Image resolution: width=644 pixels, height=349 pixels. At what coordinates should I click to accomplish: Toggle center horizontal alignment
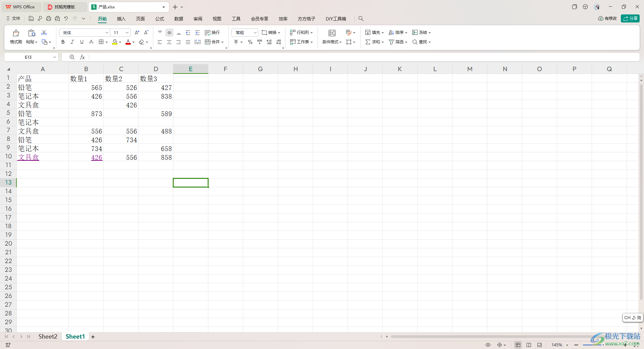click(169, 42)
